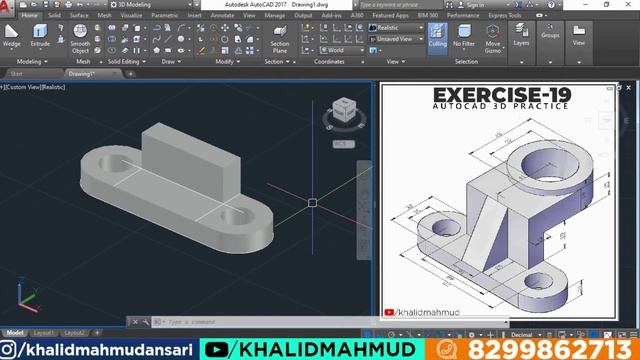Click the Circle tool in Draw panel

181,39
